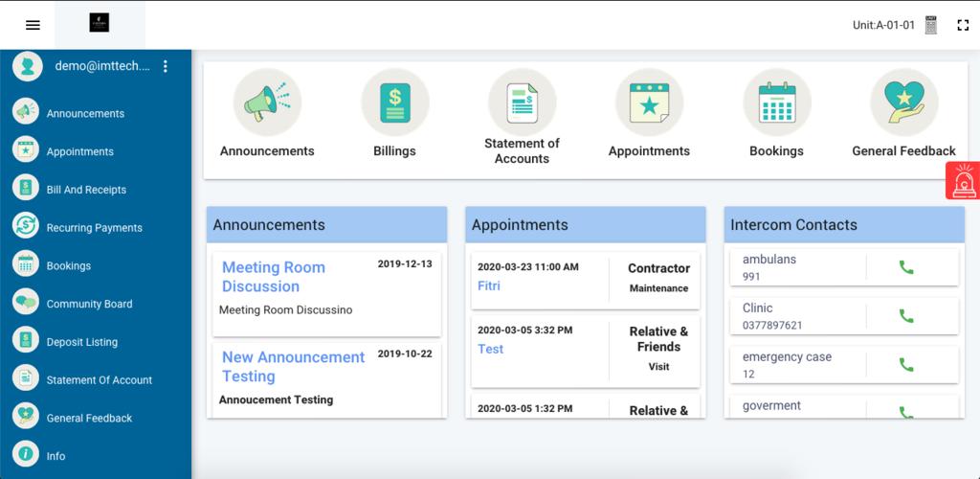Open the New Announcement Testing link
This screenshot has height=479, width=980.
click(293, 367)
